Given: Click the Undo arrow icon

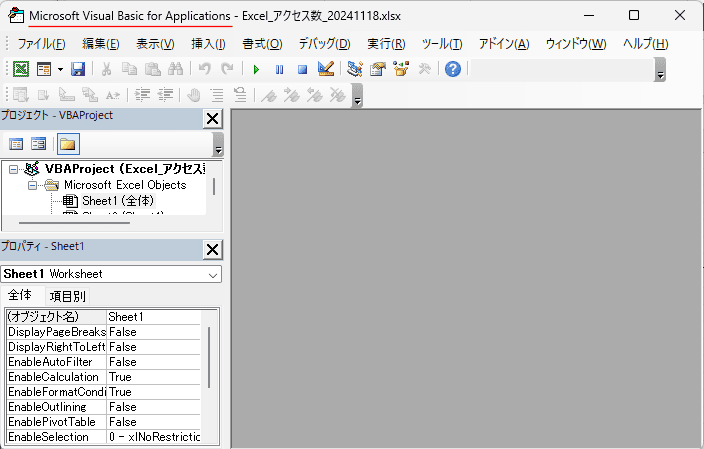Looking at the screenshot, I should [205, 69].
